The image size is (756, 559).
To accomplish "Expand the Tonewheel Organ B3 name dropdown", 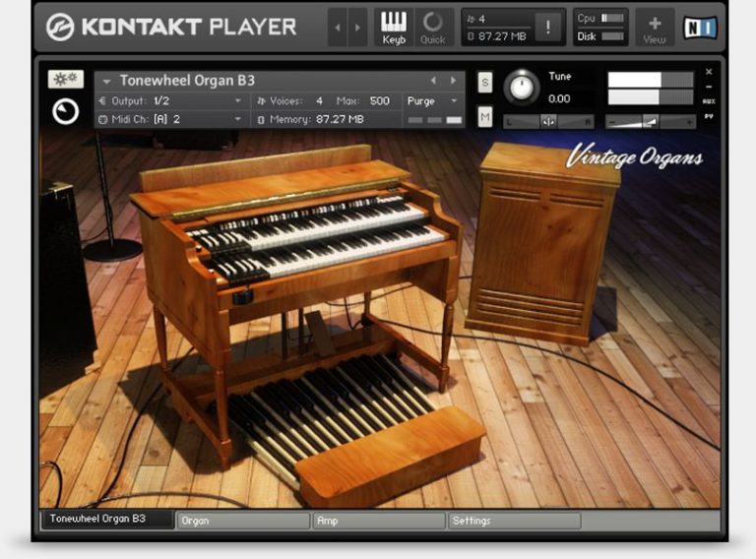I will [107, 81].
